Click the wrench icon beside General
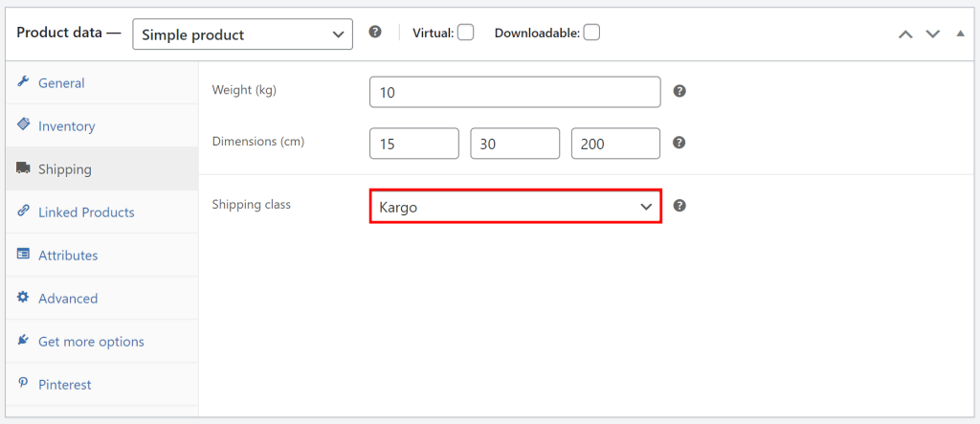This screenshot has height=424, width=980. 24,83
